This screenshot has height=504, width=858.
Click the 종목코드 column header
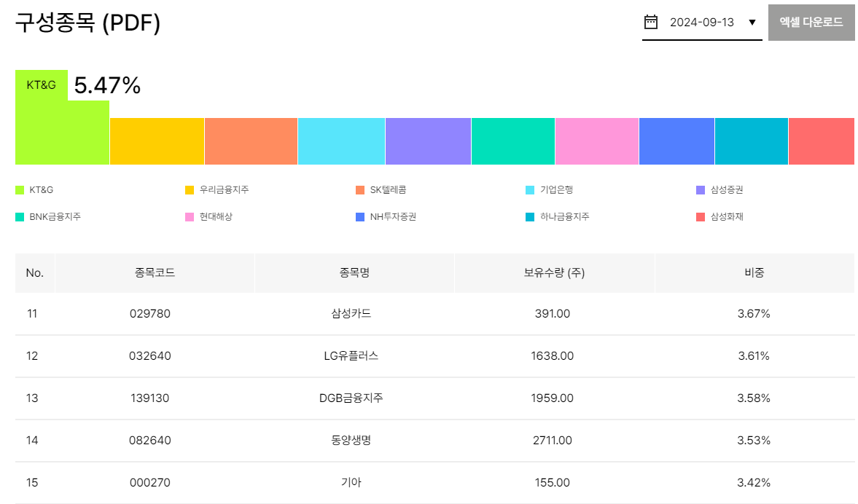tap(155, 273)
